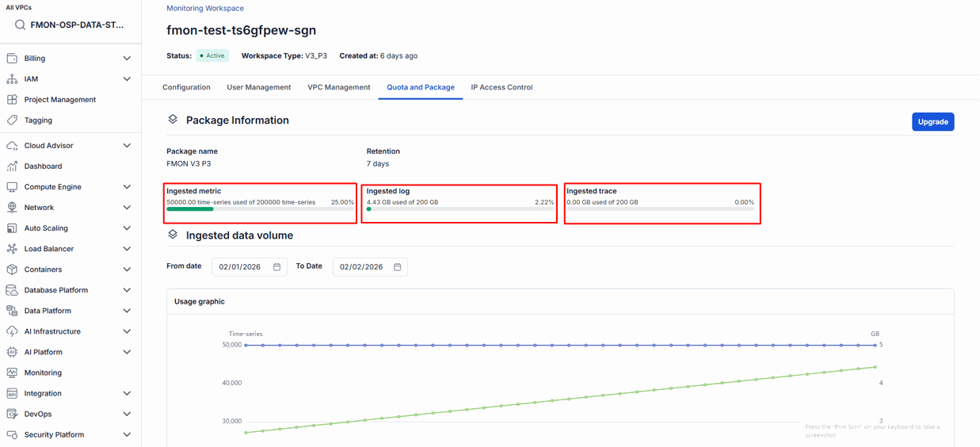Viewport: 980px width, 447px height.
Task: Switch to User Management tab
Action: tap(258, 87)
